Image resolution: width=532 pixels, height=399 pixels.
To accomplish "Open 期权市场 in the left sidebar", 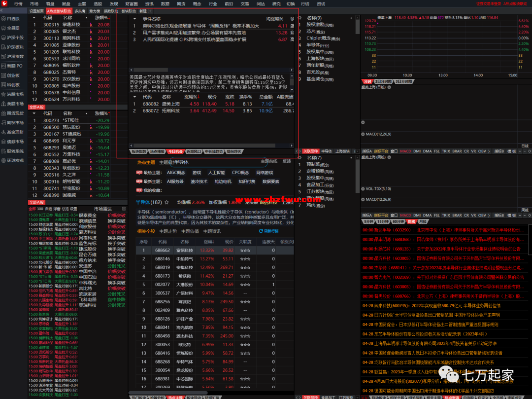I will (x=13, y=123).
